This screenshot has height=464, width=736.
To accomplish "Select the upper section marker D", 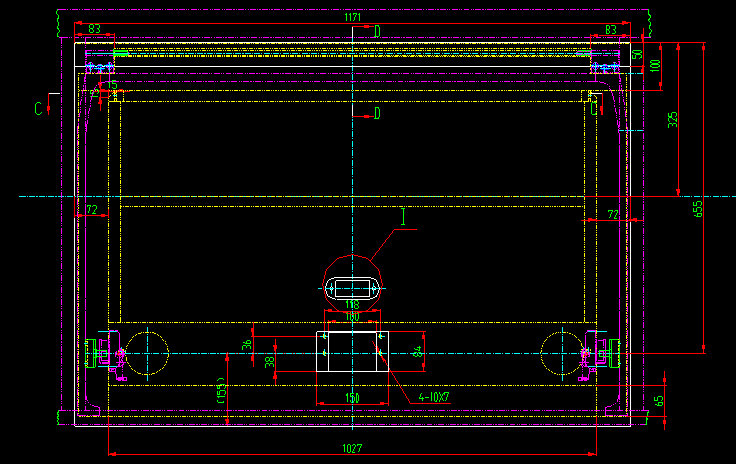I will [x=377, y=32].
